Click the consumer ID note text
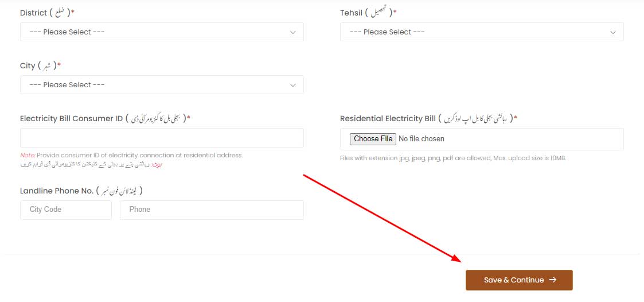644x302 pixels. 131,156
